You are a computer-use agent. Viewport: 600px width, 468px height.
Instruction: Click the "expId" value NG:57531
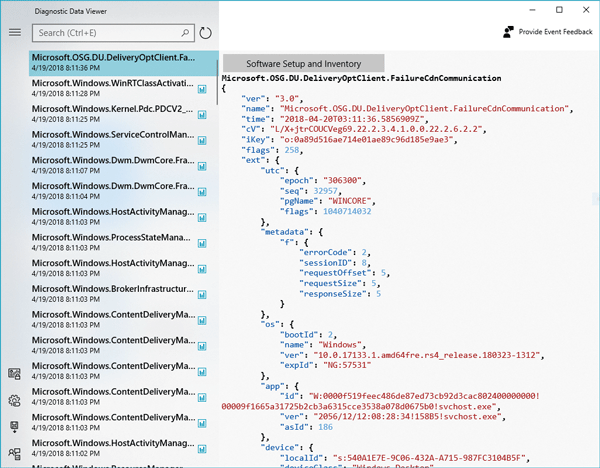347,365
